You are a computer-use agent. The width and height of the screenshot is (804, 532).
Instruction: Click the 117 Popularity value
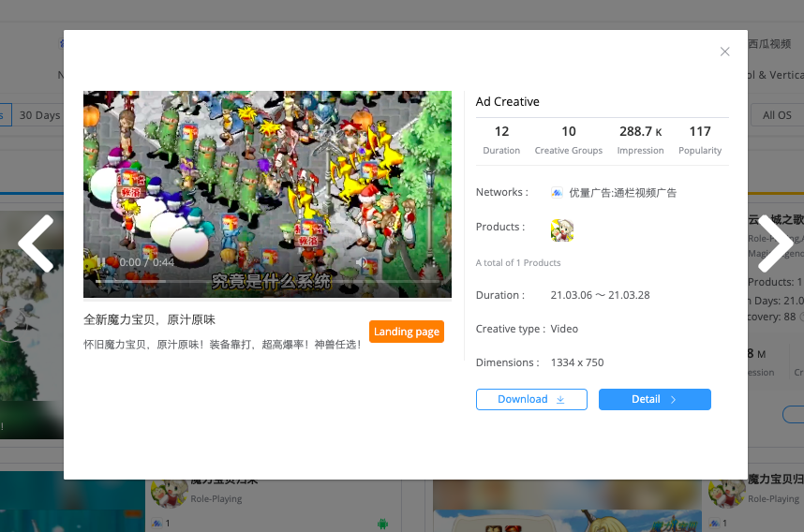pyautogui.click(x=700, y=132)
